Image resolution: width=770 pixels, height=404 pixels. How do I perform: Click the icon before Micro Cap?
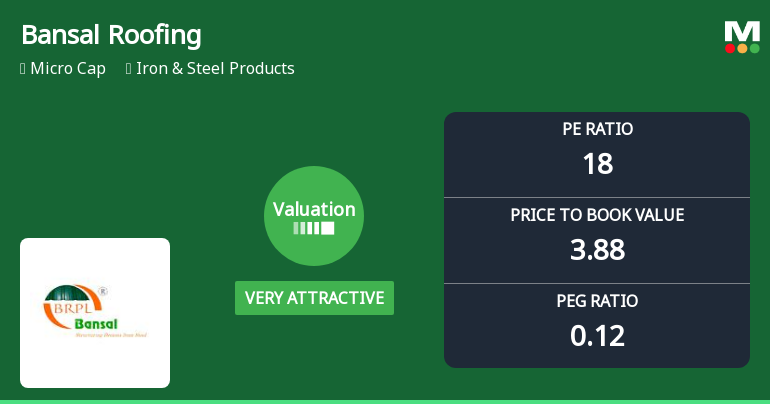click(x=23, y=69)
